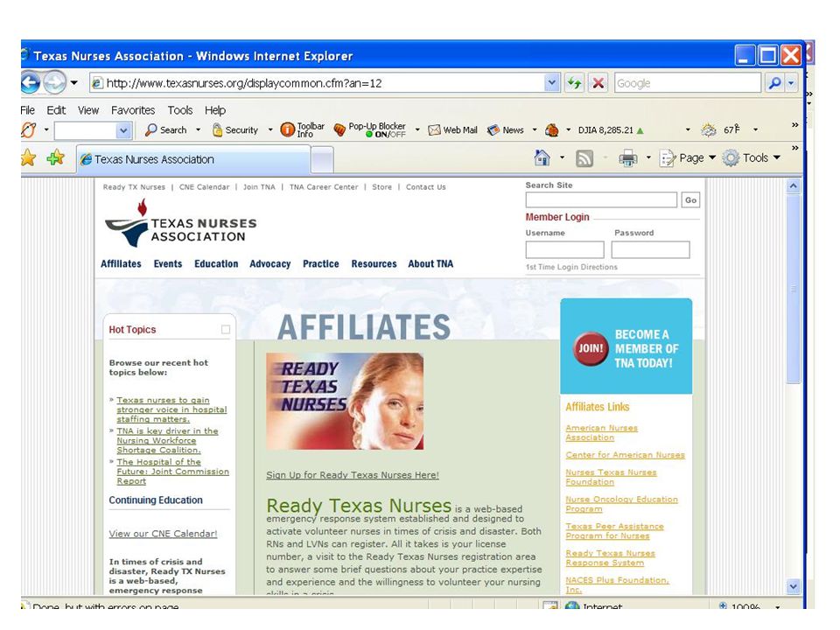Expand the Security toolbar dropdown arrow
The height and width of the screenshot is (630, 840).
point(270,129)
